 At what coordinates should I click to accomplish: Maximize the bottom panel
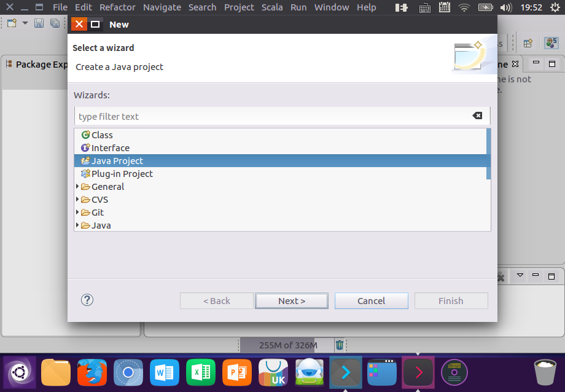551,276
